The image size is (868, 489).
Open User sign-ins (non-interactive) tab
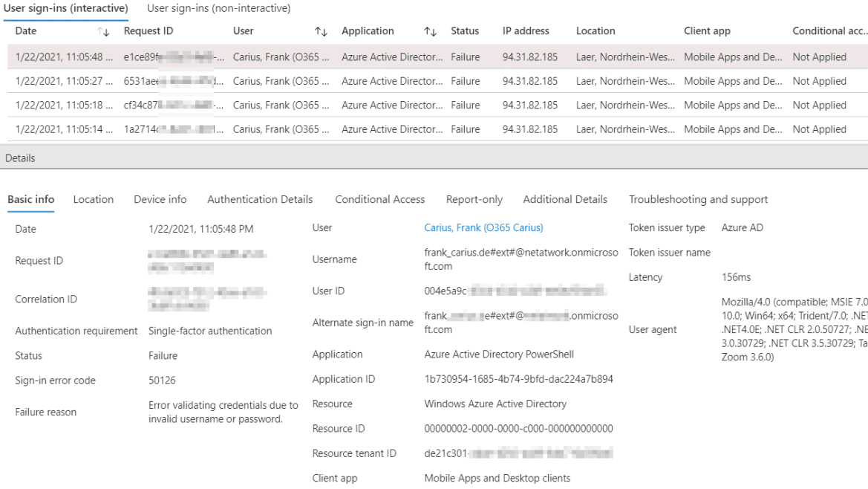[x=218, y=8]
